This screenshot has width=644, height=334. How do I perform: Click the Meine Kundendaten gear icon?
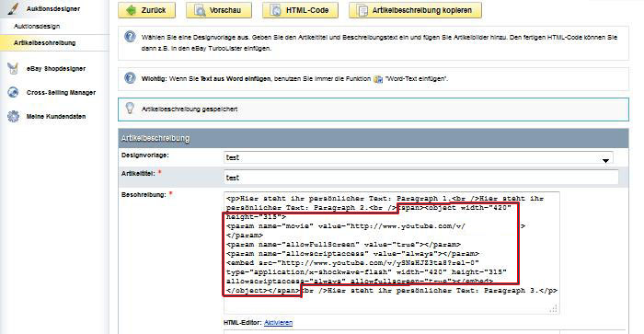pos(13,116)
